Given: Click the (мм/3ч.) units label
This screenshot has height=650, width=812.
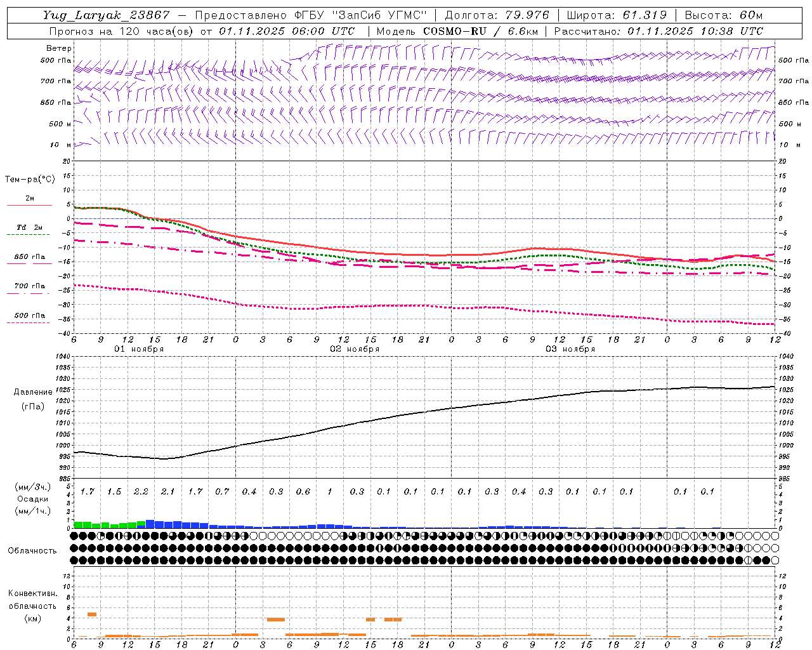Looking at the screenshot, I should [32, 487].
